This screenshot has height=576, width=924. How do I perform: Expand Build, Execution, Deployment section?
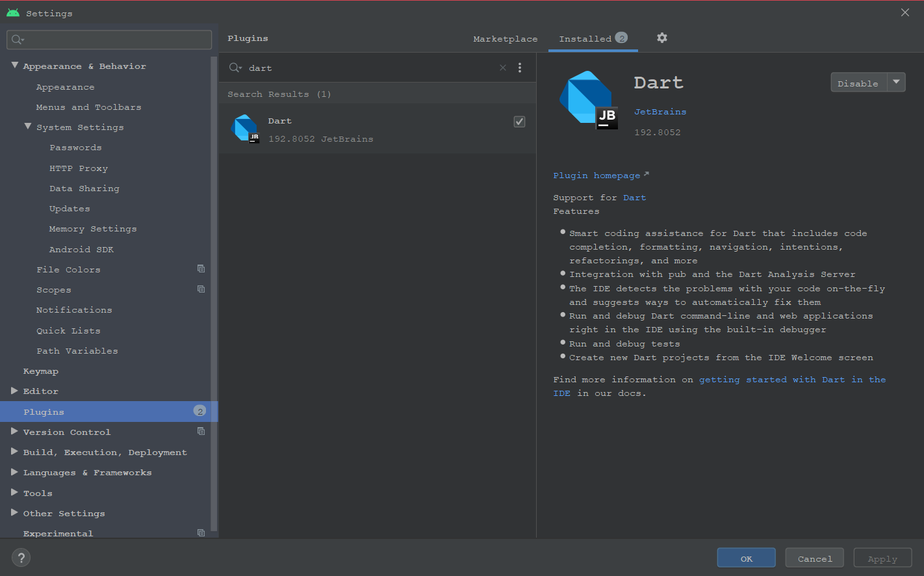tap(14, 451)
